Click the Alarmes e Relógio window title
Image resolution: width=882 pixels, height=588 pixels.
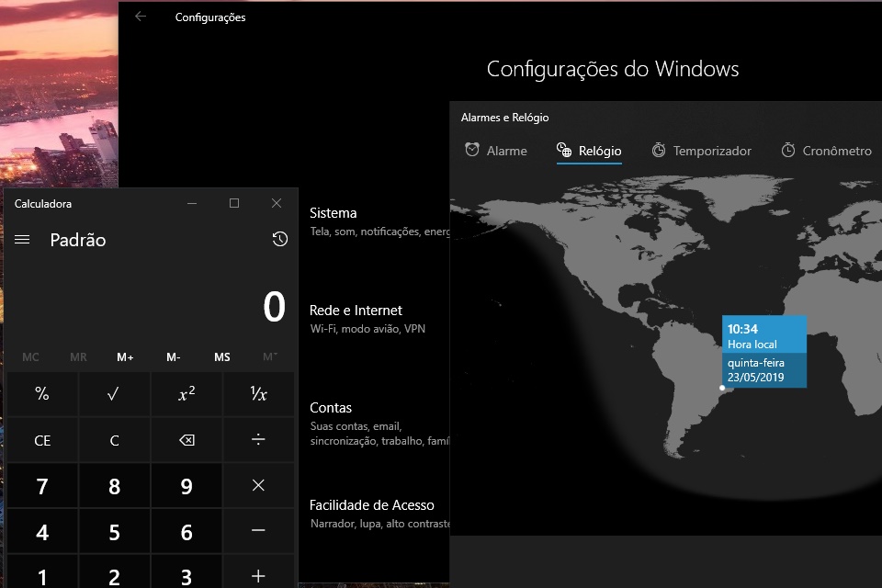pos(504,117)
